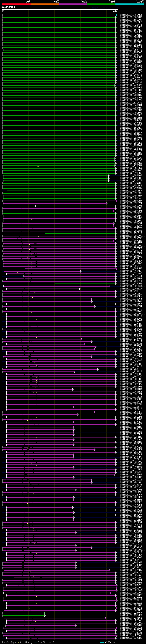146x644 pixels.
Task: Open hit UniRef100_P06672
Action: [x=131, y=266]
